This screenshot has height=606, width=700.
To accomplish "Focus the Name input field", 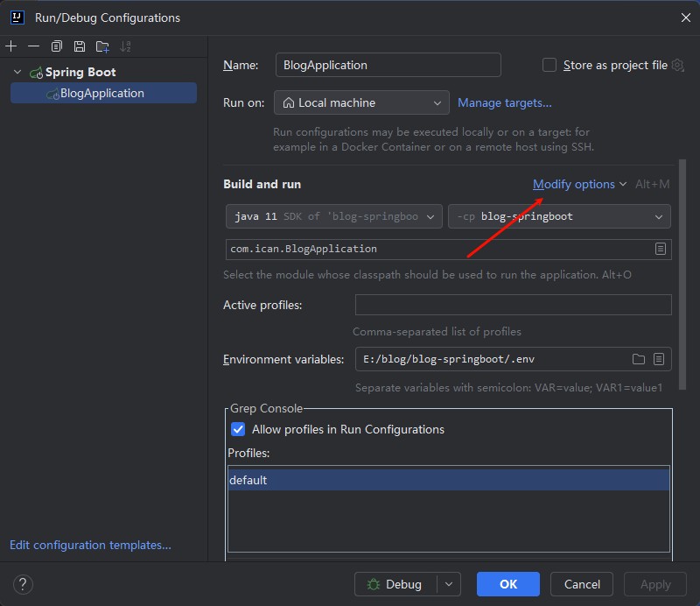I will coord(388,66).
